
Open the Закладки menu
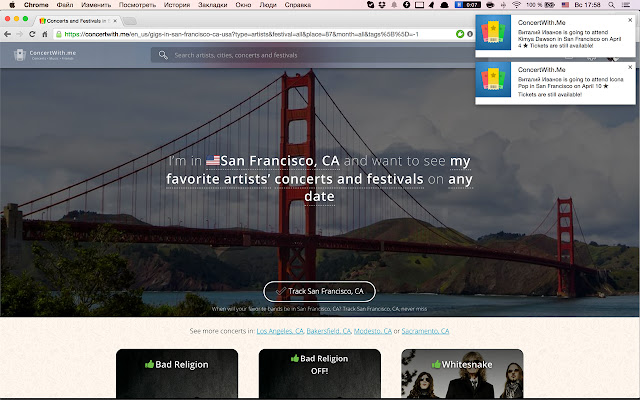(x=213, y=5)
